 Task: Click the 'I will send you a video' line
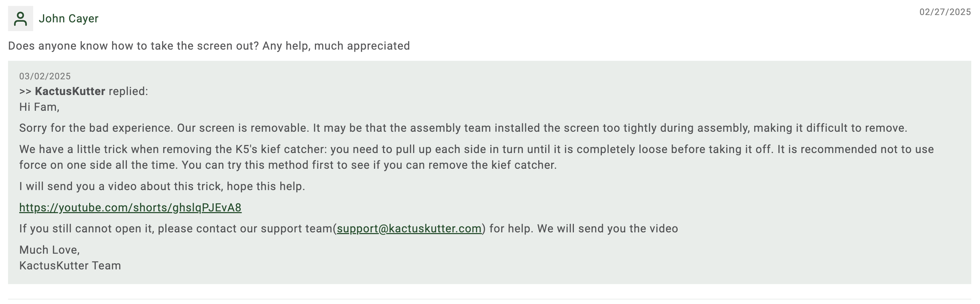click(x=162, y=186)
